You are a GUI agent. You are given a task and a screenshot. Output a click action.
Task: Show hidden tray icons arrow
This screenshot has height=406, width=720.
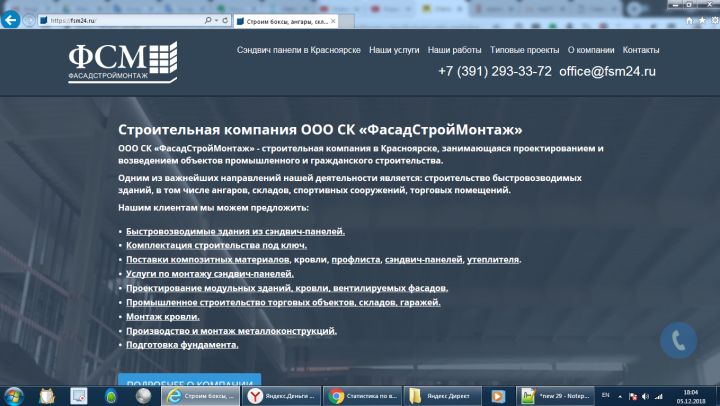(620, 396)
